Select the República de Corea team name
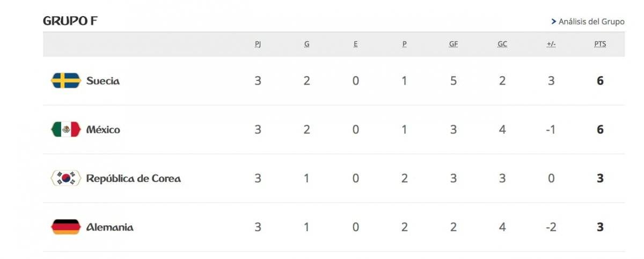Screen dimensions: 644x259 coord(134,179)
